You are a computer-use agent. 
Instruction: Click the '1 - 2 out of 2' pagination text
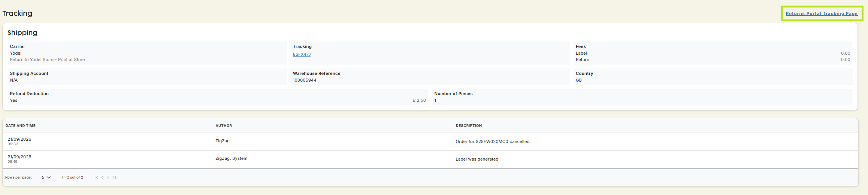[x=72, y=177]
